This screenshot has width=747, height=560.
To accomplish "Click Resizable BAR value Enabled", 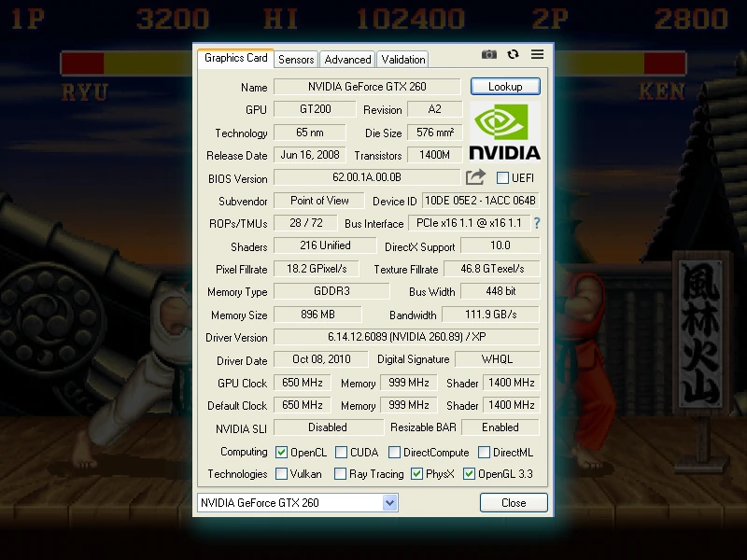I will (x=500, y=427).
